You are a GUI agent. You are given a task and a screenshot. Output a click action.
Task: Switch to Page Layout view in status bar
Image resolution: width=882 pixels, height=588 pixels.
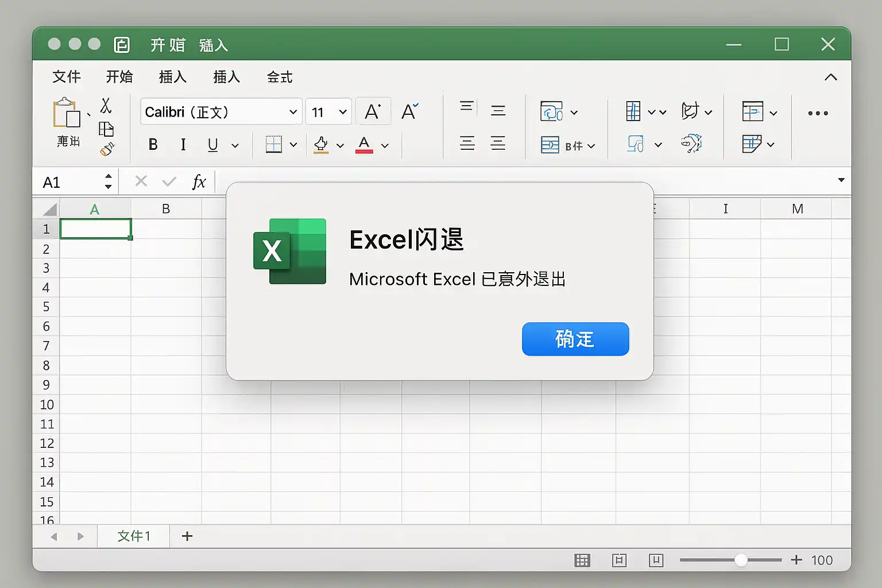coord(620,560)
